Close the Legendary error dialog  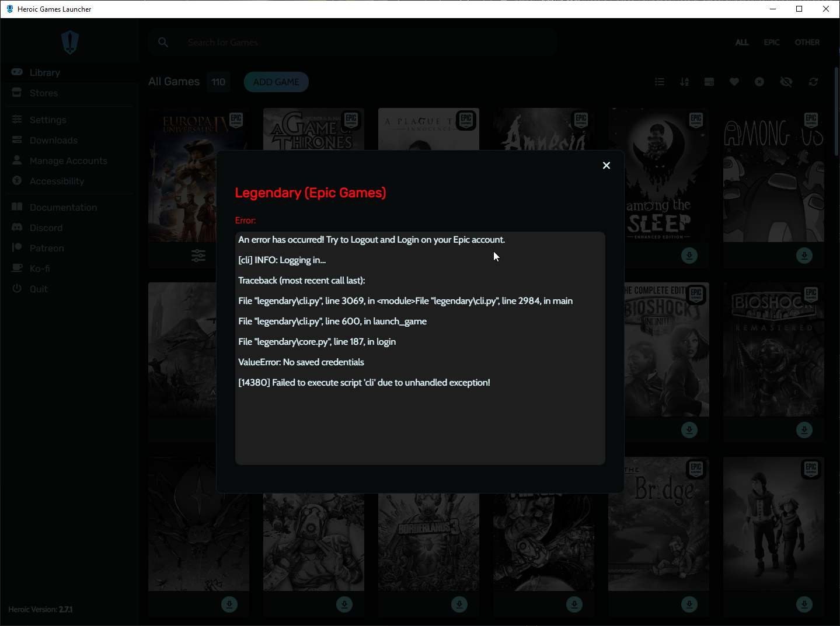click(x=606, y=165)
